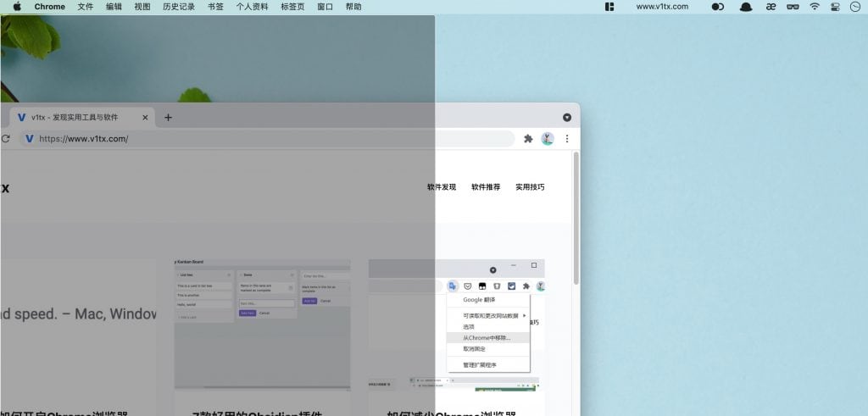Click the clock icon in menu bar
This screenshot has width=868, height=416.
coord(856,7)
